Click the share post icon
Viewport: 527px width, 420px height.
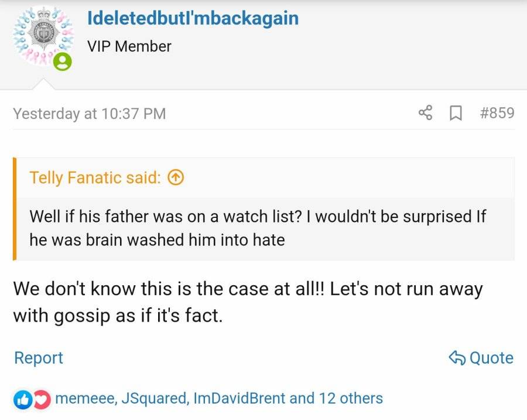426,112
